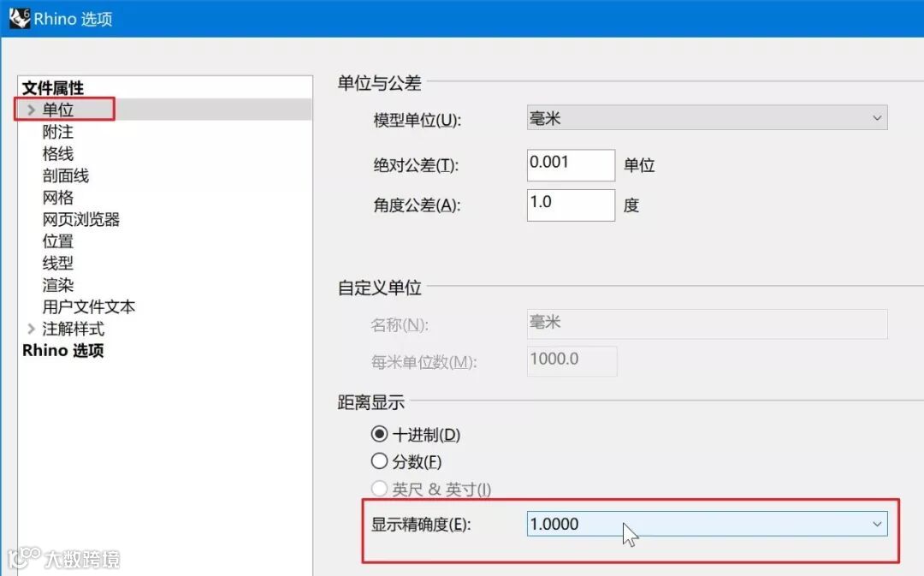Screen dimensions: 924x576
Task: Click the 绝对公差 field with 0.001
Action: point(571,165)
